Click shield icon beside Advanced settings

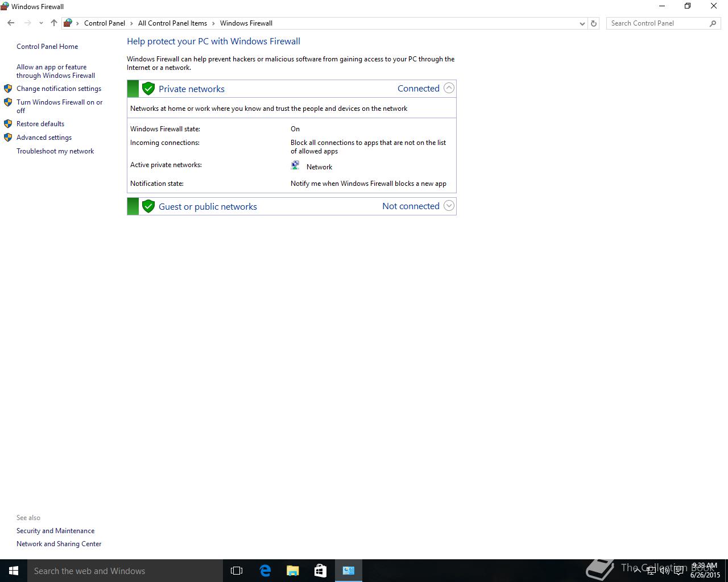point(8,138)
